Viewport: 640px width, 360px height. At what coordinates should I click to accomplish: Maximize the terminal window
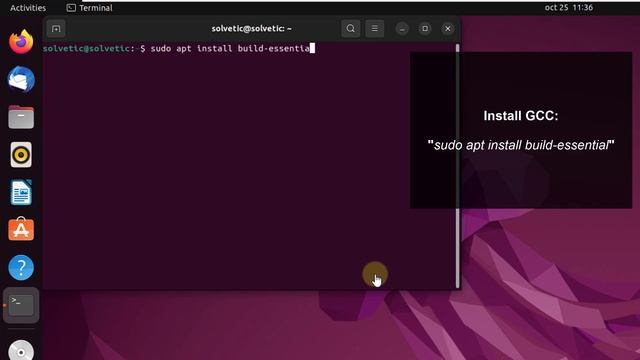[x=425, y=29]
